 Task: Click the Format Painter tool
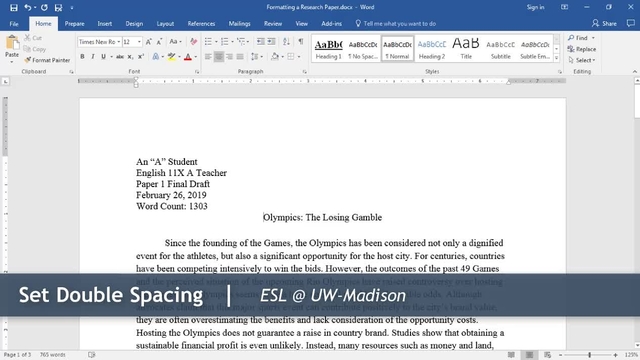coord(47,60)
